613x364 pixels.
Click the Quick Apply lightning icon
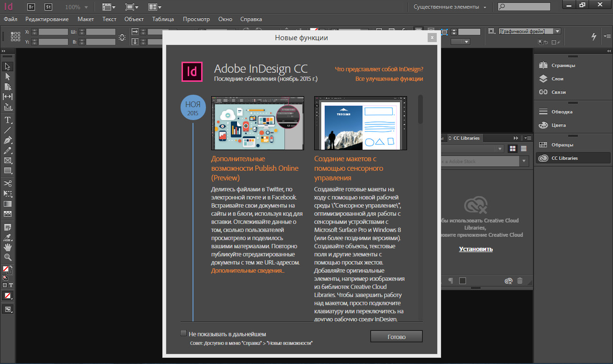click(594, 36)
